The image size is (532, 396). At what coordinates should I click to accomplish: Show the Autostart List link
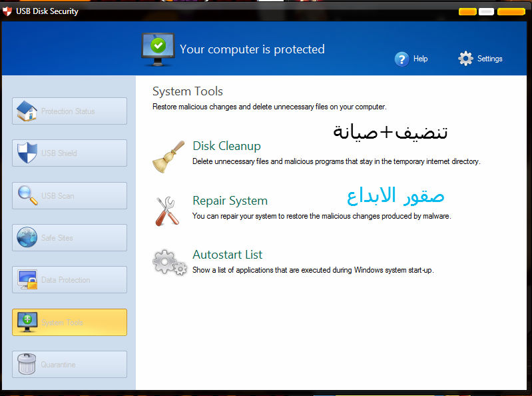pyautogui.click(x=227, y=255)
